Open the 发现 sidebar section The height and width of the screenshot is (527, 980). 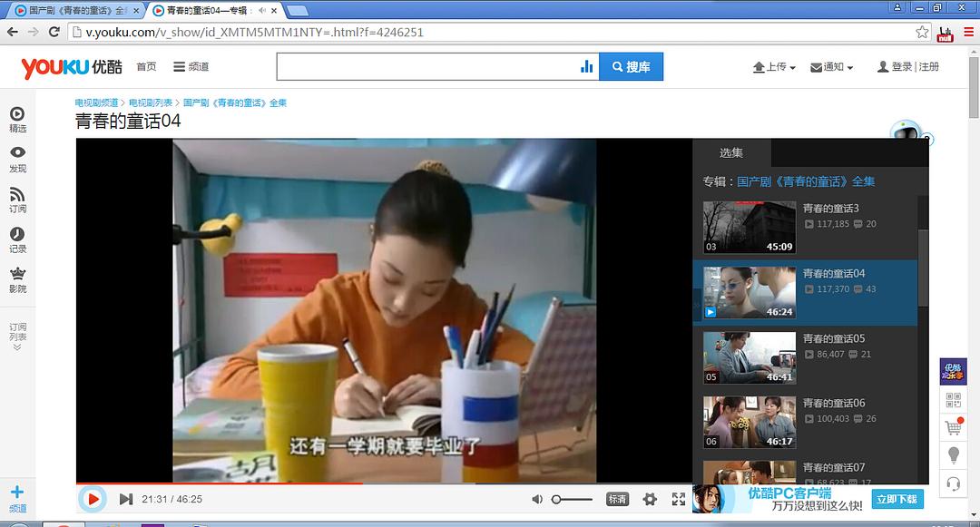(x=17, y=160)
